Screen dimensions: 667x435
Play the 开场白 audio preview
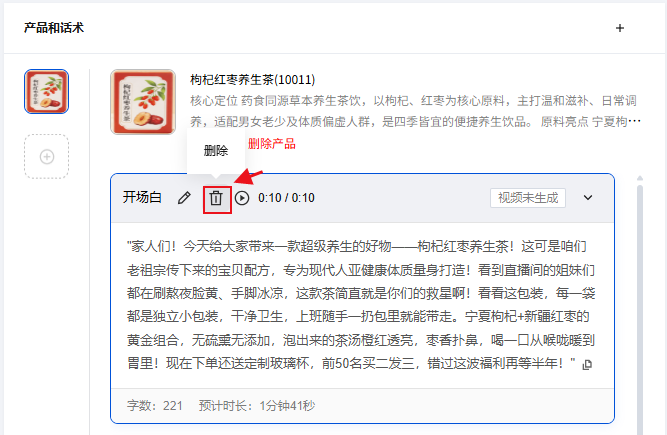click(x=242, y=198)
